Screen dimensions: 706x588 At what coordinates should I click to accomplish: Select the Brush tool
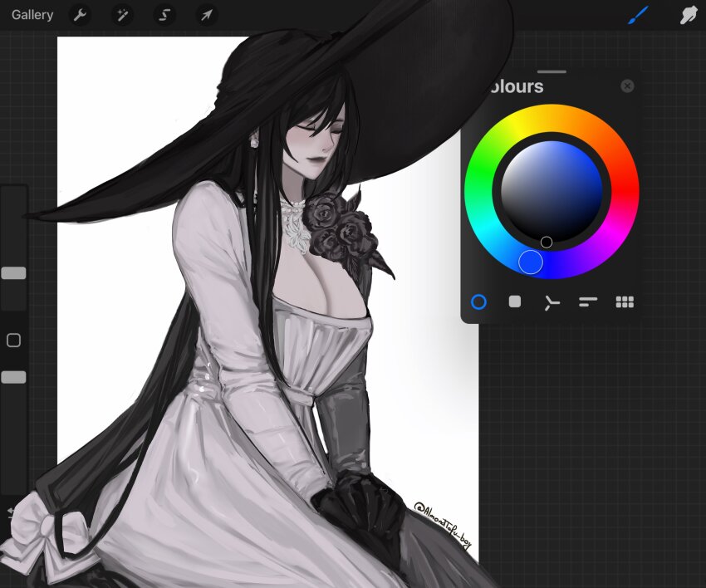pos(636,14)
